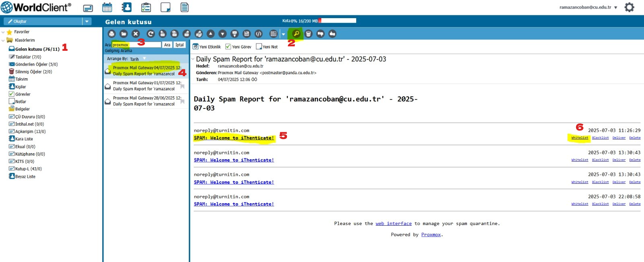The width and height of the screenshot is (644, 262).
Task: Click the search magnifier toolbar icon
Action: 296,34
